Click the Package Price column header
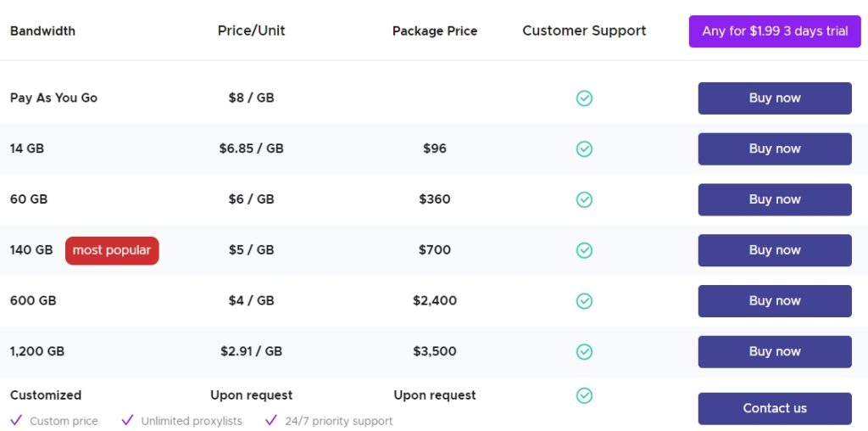The width and height of the screenshot is (868, 431). [435, 31]
